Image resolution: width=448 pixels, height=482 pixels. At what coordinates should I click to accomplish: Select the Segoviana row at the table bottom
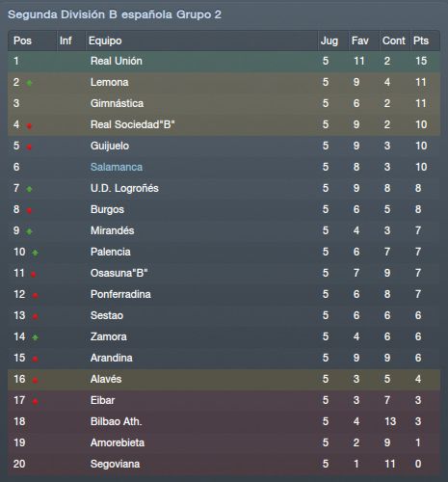coord(224,464)
